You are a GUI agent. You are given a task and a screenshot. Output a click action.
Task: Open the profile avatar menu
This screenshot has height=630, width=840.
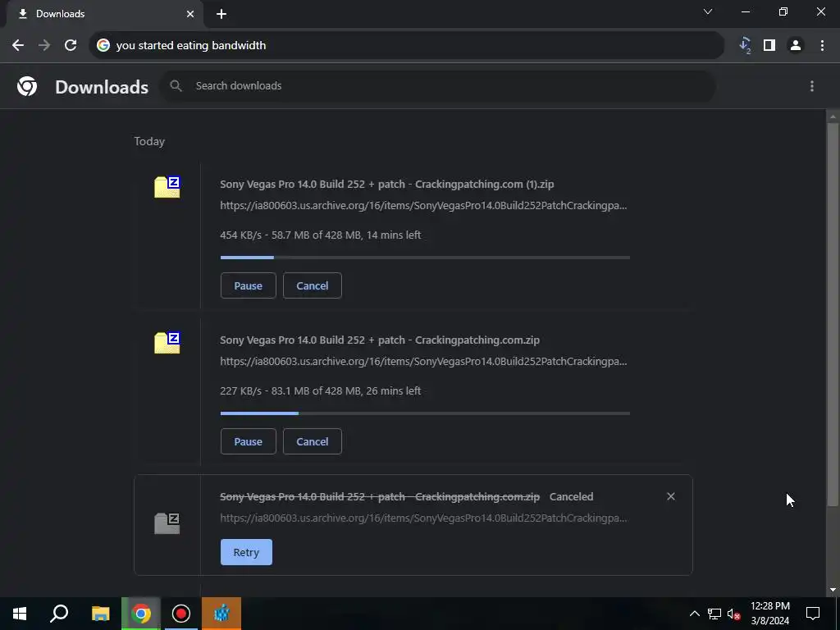point(796,46)
